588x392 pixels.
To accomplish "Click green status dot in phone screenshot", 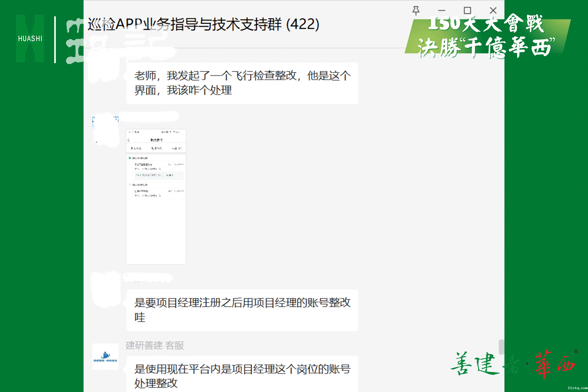I will pyautogui.click(x=130, y=158).
